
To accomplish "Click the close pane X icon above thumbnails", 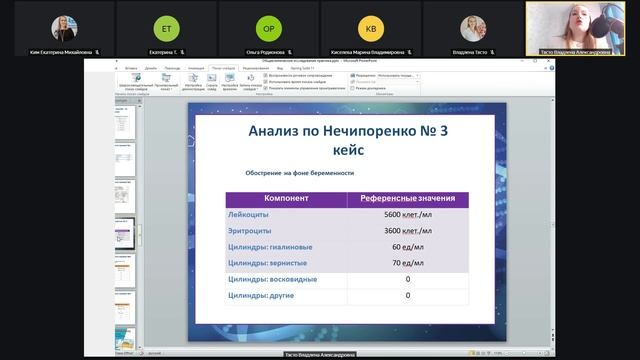I will (139, 100).
